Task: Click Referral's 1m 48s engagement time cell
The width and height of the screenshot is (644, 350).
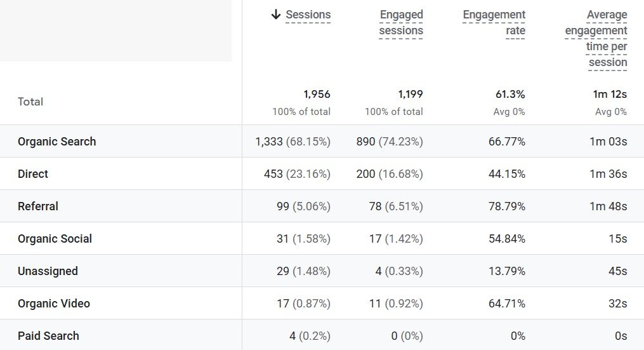Action: (x=608, y=206)
